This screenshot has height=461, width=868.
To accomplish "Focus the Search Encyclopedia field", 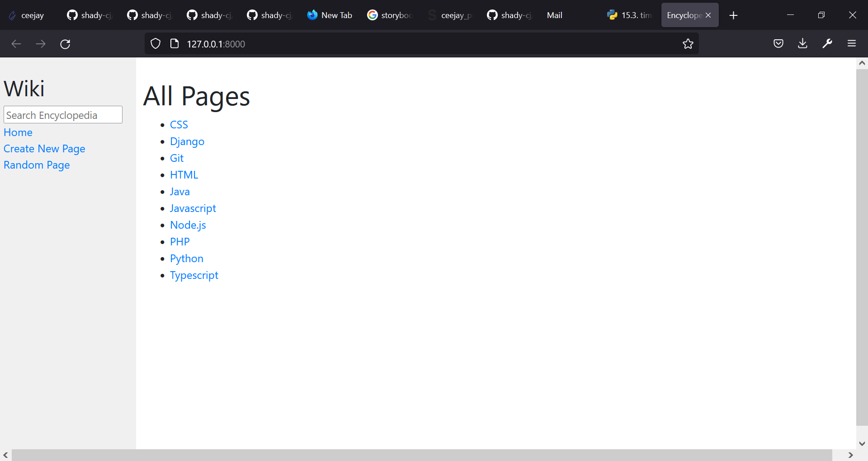I will (63, 115).
